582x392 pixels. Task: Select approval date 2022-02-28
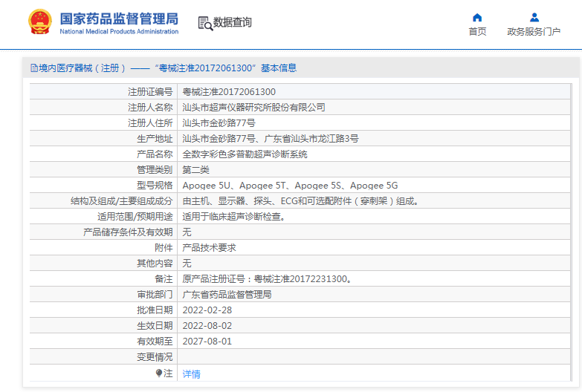pyautogui.click(x=207, y=310)
